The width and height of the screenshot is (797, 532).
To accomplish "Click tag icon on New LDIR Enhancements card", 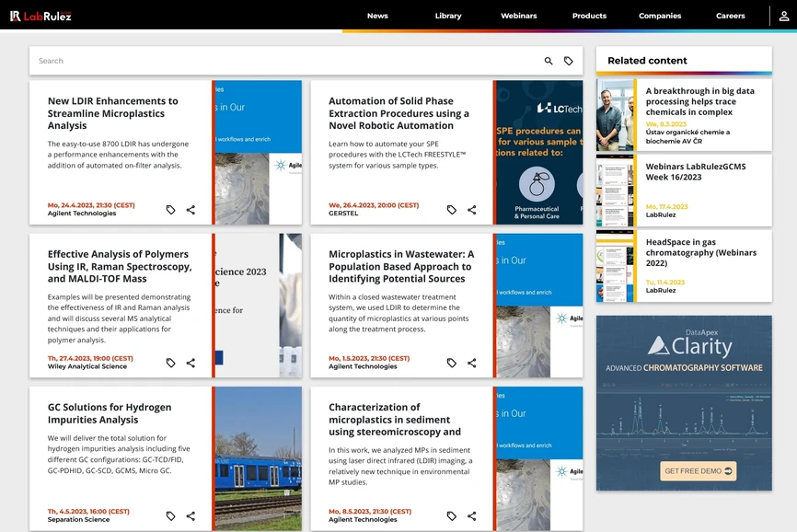I will (x=171, y=210).
